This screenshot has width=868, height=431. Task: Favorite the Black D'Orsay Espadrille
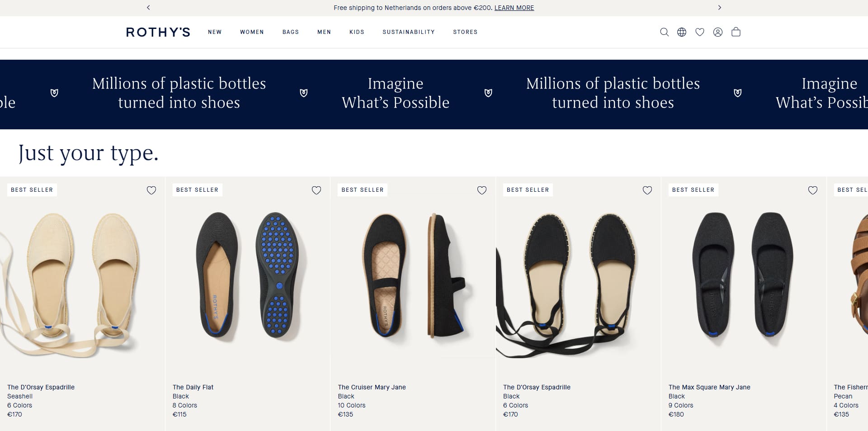(647, 190)
